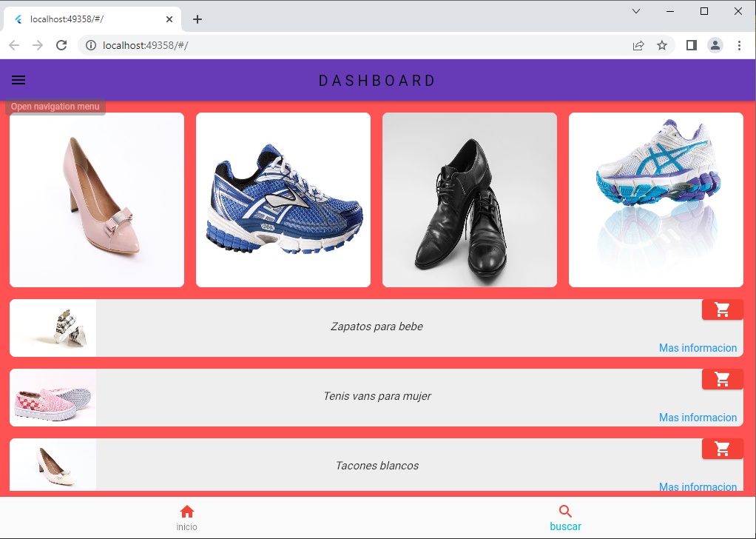Open Chrome profile menu

coord(715,45)
